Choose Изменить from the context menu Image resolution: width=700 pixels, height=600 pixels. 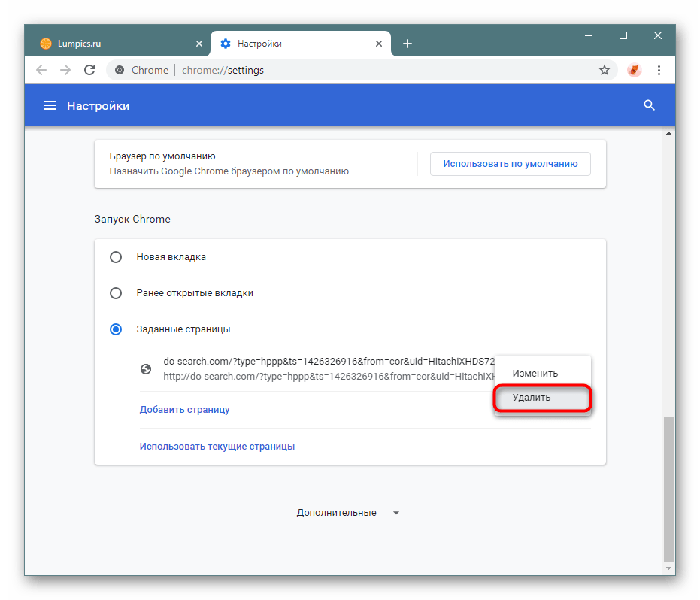click(542, 373)
